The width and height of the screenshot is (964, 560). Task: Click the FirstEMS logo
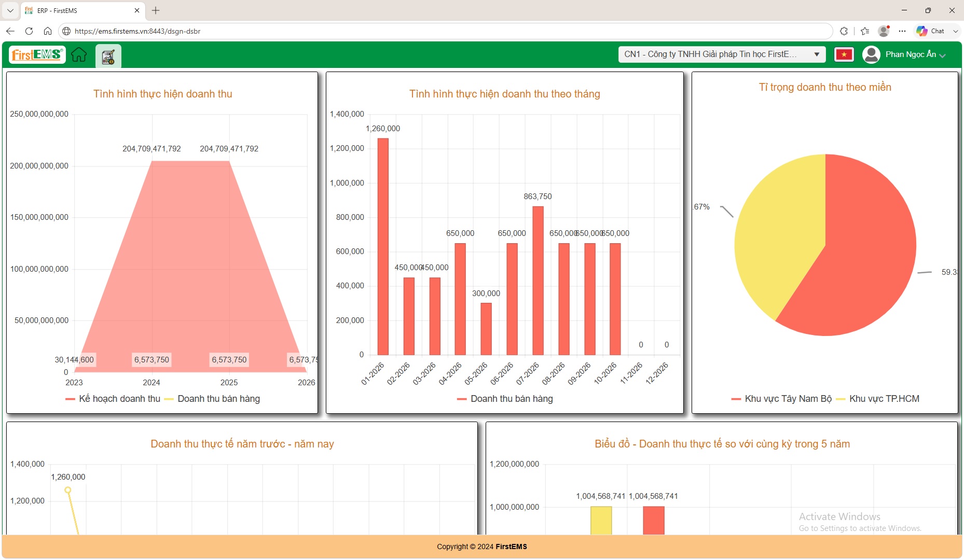[x=37, y=54]
